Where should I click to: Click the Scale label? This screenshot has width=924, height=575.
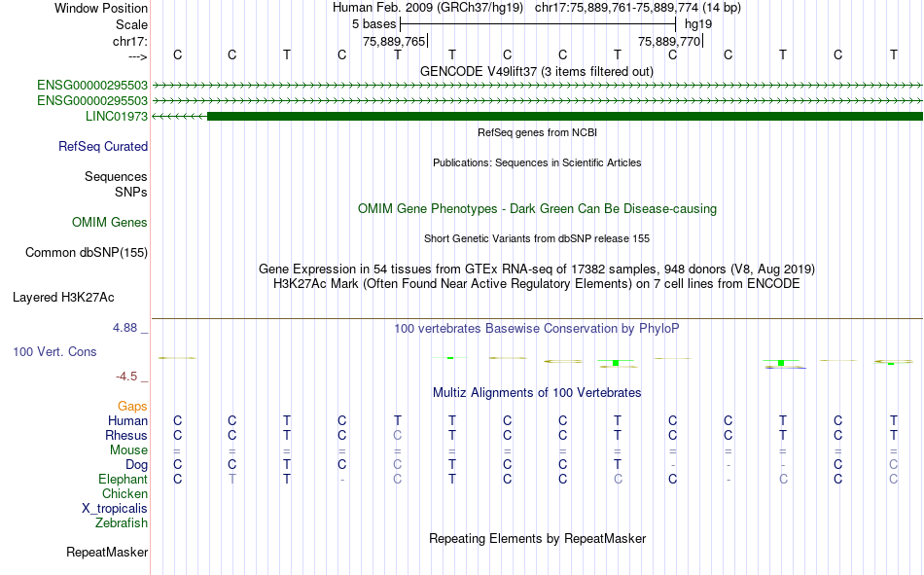coord(131,24)
